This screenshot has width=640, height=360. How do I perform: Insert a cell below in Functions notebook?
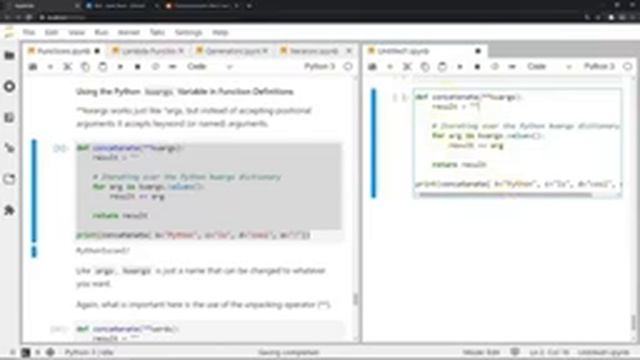pyautogui.click(x=50, y=67)
